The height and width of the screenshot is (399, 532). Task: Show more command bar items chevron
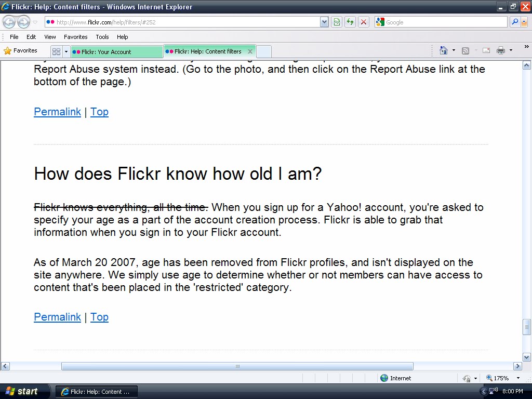(527, 46)
